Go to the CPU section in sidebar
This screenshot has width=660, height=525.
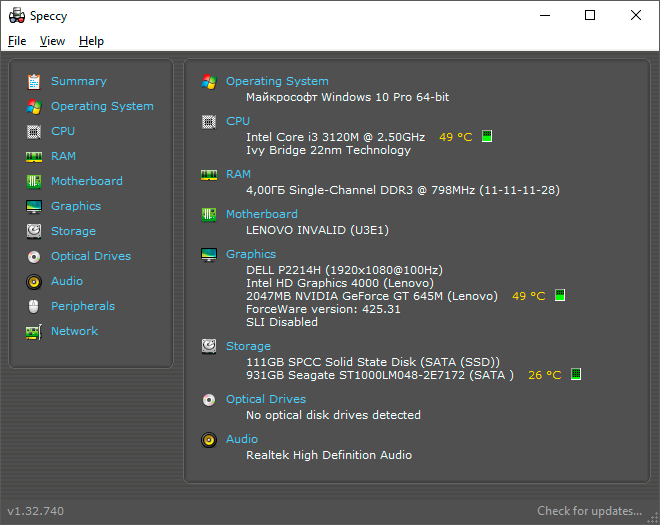click(x=63, y=131)
